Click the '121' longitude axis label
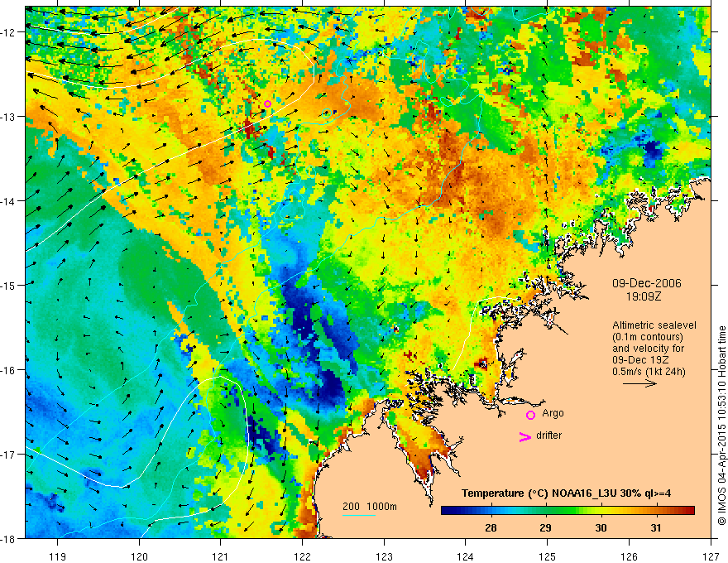The image size is (728, 563). [221, 556]
